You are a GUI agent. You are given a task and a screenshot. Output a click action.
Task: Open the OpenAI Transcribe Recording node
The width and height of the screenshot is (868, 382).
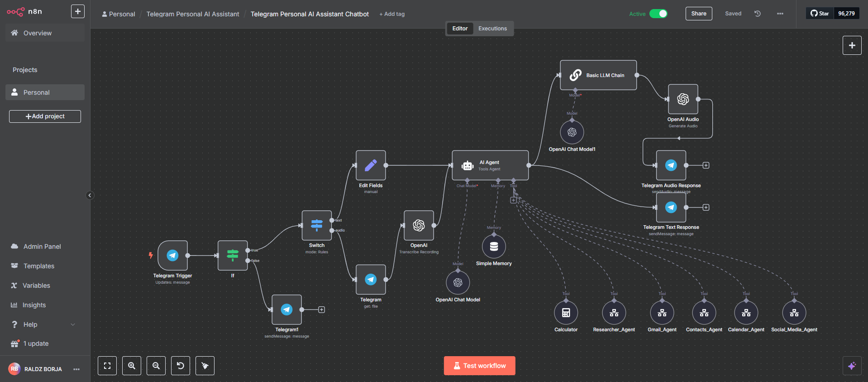[419, 225]
